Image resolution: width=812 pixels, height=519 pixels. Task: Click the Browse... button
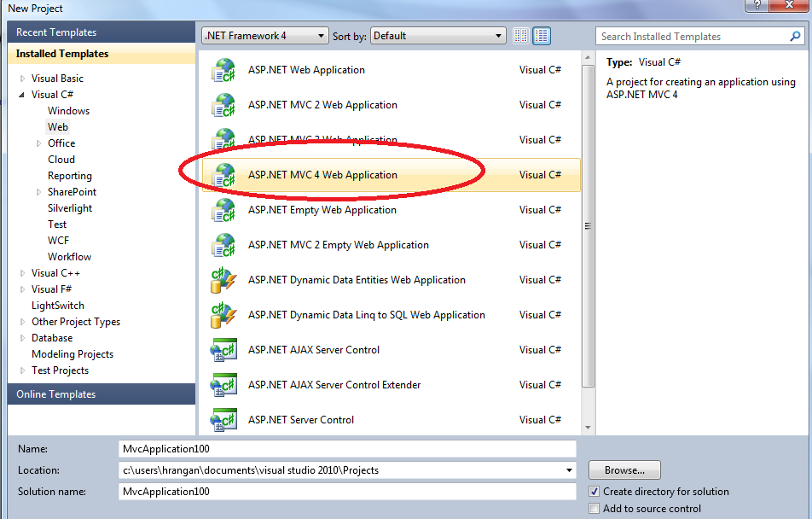tap(624, 470)
